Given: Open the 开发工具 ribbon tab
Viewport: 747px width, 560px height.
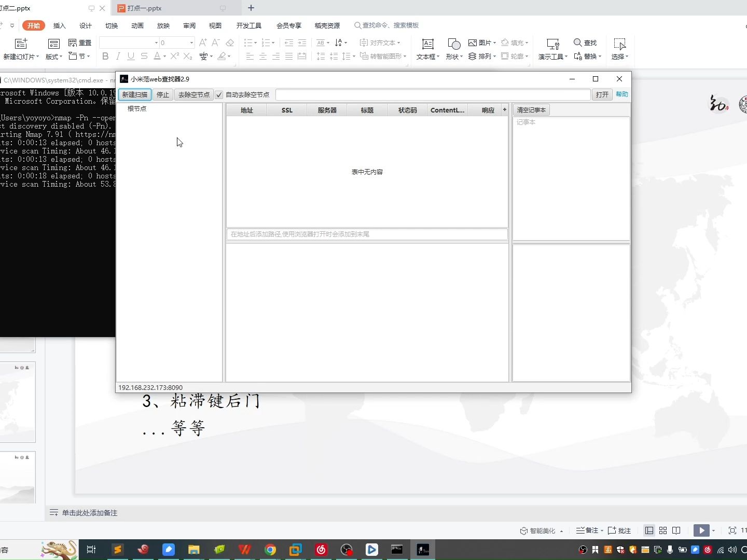Looking at the screenshot, I should pyautogui.click(x=249, y=25).
